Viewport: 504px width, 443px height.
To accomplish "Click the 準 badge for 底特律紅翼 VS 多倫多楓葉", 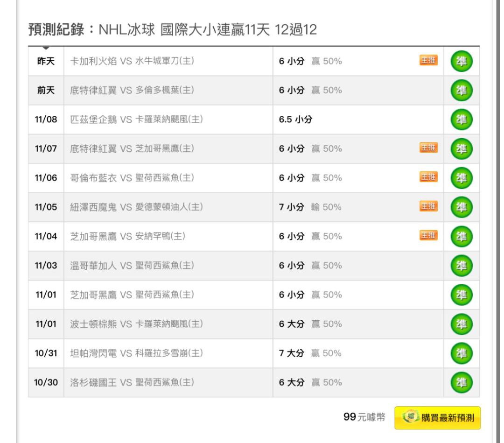I will 461,91.
